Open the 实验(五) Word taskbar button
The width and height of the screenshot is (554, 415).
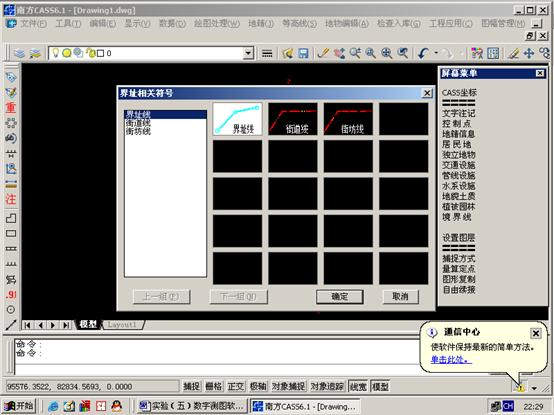[x=192, y=406]
